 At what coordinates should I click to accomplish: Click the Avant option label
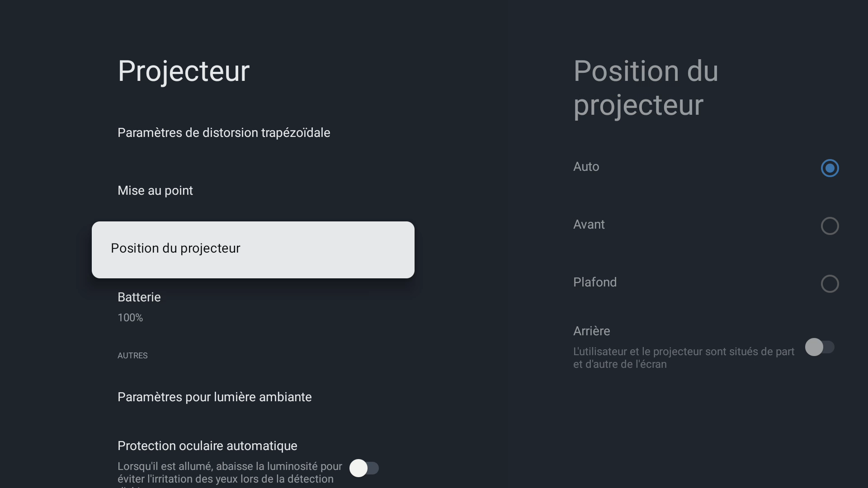pos(589,225)
